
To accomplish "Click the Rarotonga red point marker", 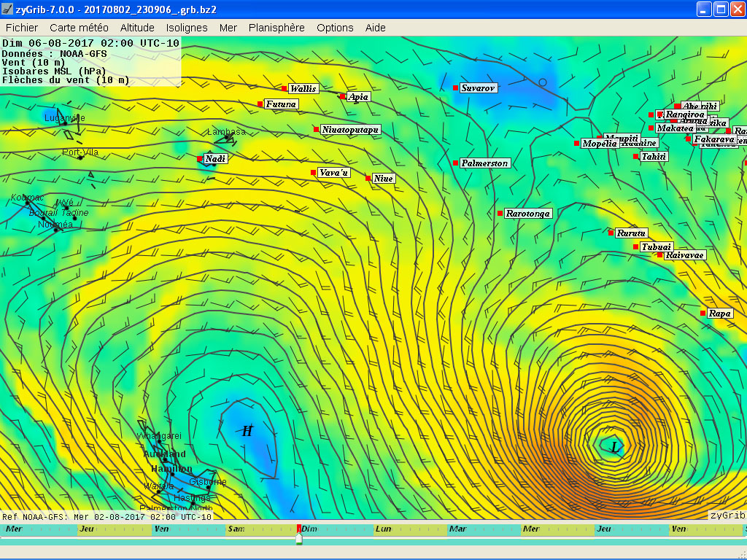I will tap(500, 214).
